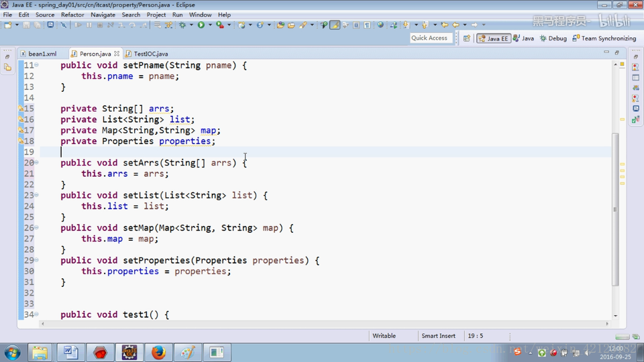Toggle Show Whitespace Characters
This screenshot has height=362, width=644.
click(367, 25)
